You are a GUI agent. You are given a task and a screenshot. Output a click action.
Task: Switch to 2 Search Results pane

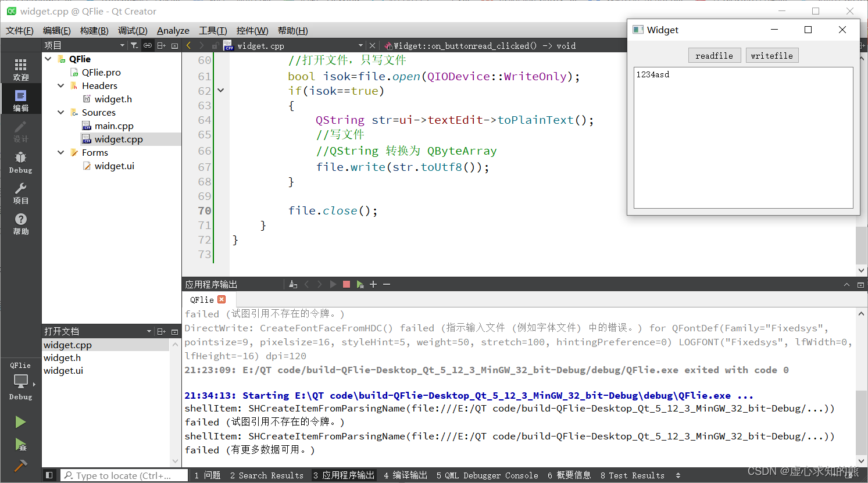tap(267, 475)
